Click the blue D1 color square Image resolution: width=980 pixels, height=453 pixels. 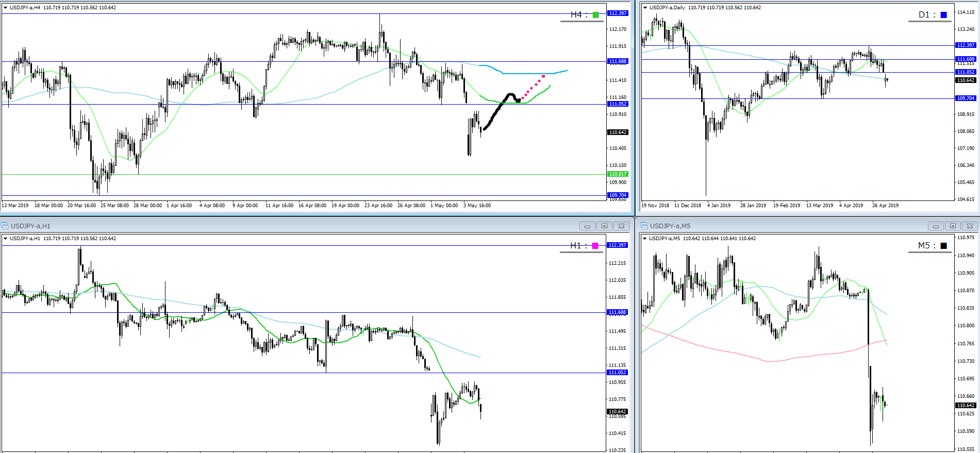[x=944, y=15]
